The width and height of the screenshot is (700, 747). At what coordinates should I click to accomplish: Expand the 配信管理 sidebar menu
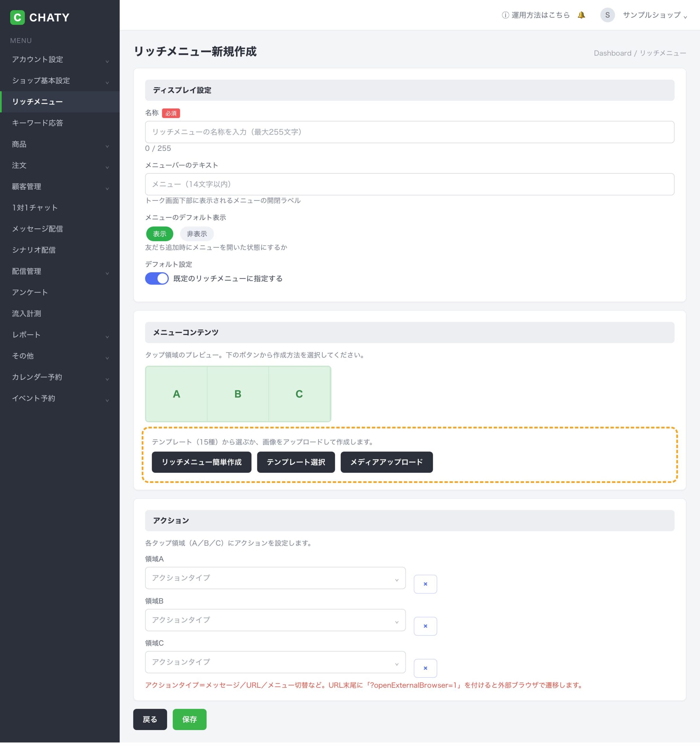pyautogui.click(x=60, y=271)
